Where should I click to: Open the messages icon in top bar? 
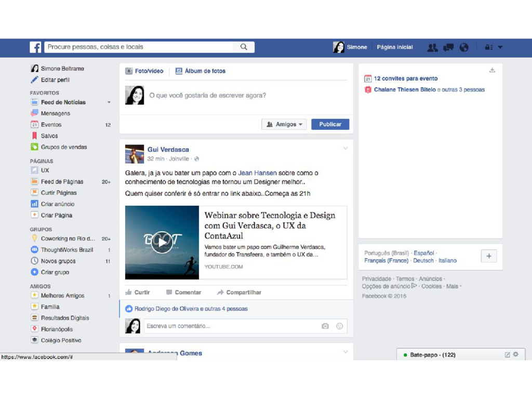448,47
